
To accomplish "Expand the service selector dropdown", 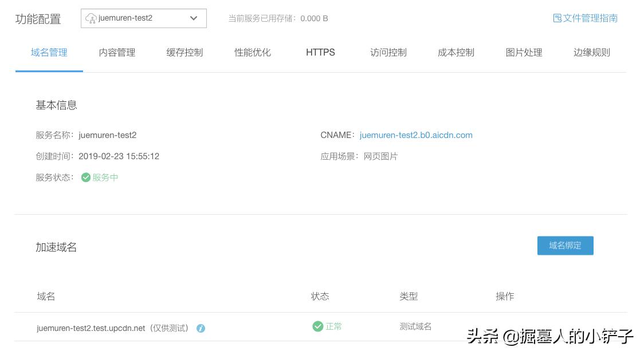I will point(194,18).
